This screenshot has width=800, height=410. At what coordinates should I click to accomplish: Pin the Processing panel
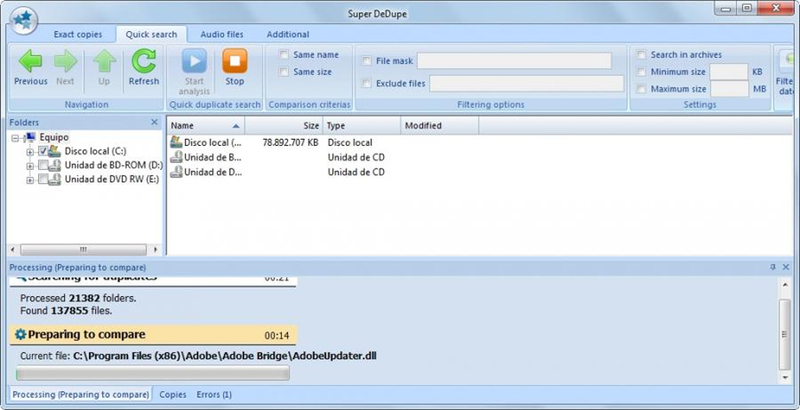pos(772,268)
